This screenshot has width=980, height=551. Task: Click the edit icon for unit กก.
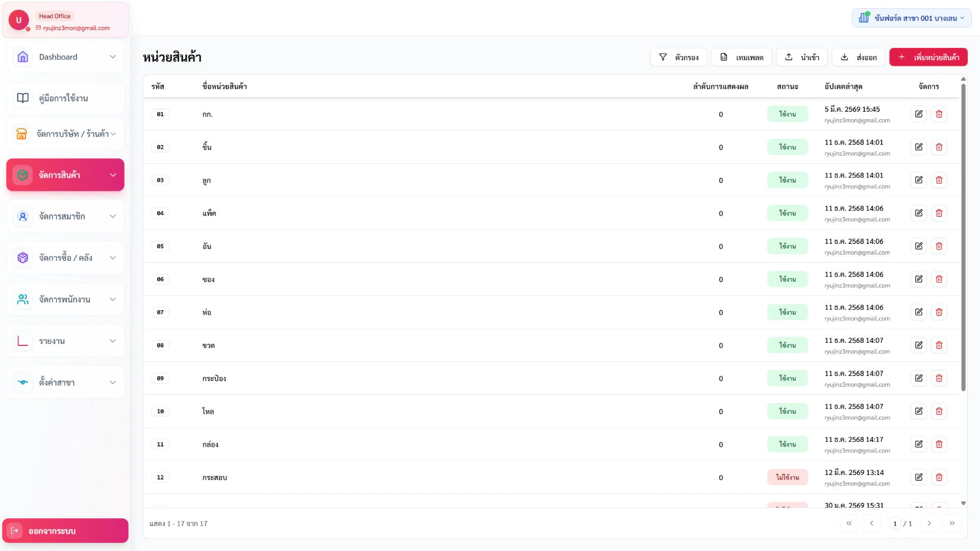(919, 114)
